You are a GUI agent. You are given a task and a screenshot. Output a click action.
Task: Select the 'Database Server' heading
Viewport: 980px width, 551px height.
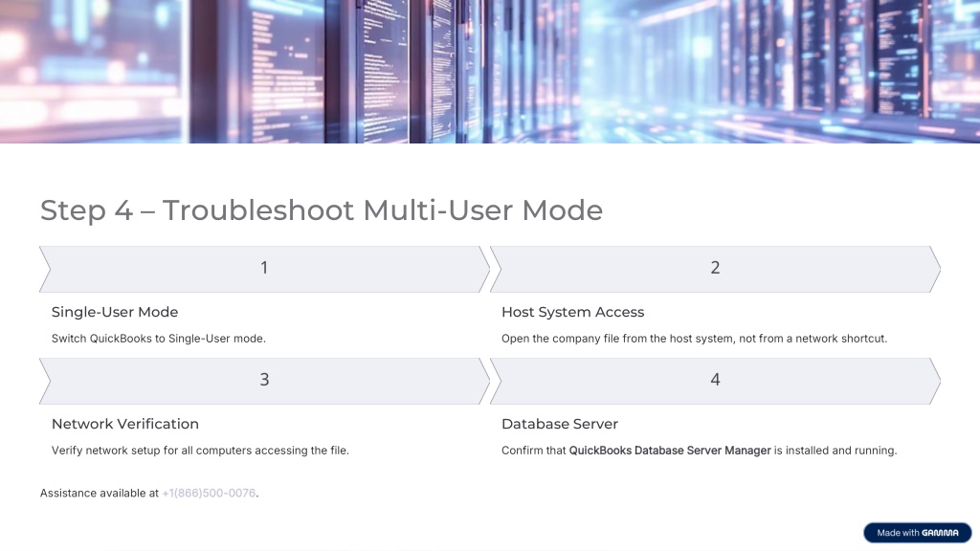point(560,424)
